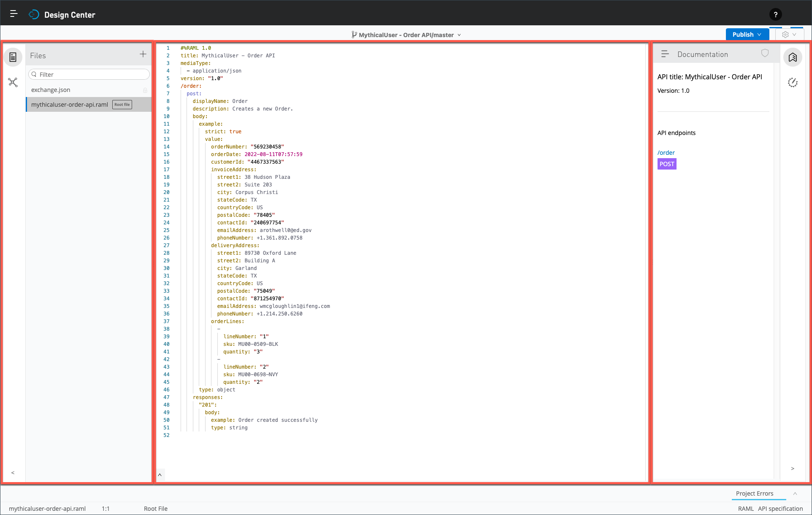
Task: Click the Publish button
Action: (747, 35)
